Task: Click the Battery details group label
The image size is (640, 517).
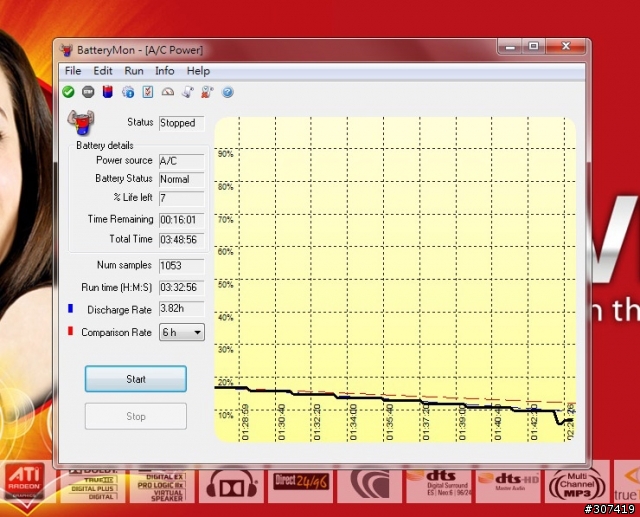Action: pos(104,145)
